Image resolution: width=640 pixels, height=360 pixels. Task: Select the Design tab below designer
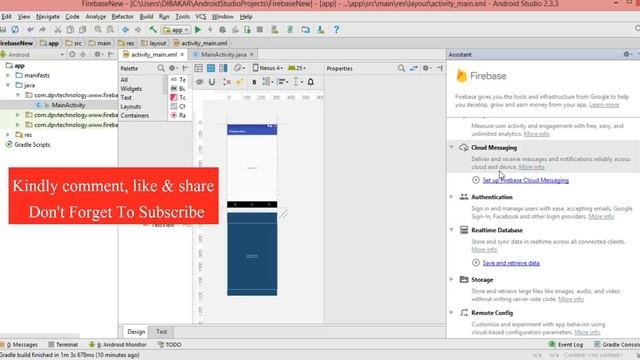pos(136,331)
